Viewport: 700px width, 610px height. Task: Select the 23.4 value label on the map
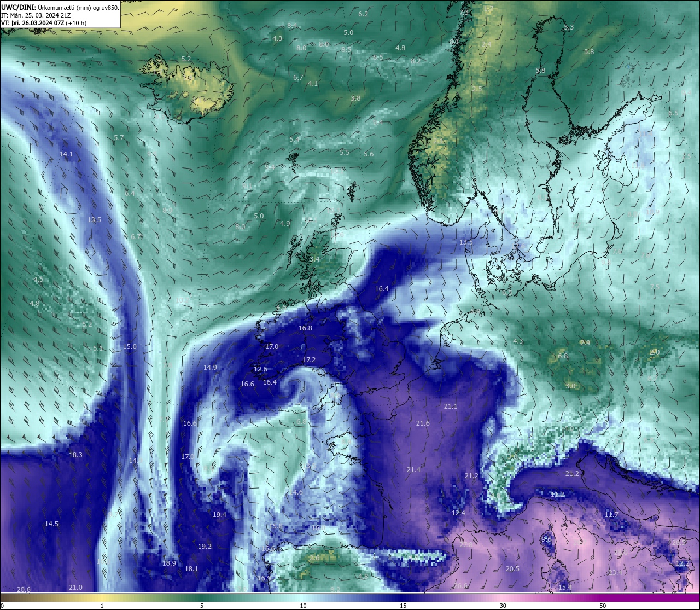coord(615,573)
